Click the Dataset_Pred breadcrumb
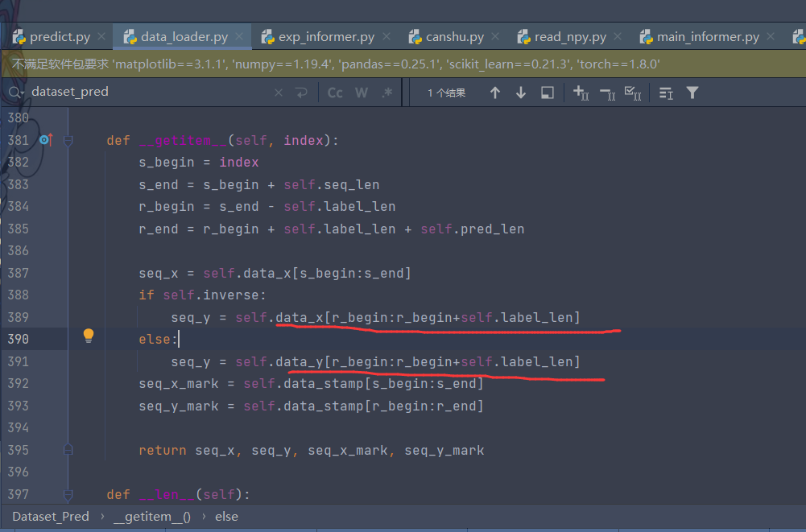This screenshot has height=532, width=806. pyautogui.click(x=50, y=516)
